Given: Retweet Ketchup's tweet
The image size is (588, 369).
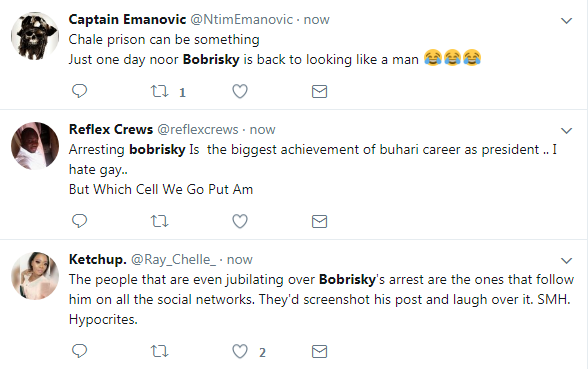Looking at the screenshot, I should pyautogui.click(x=160, y=351).
